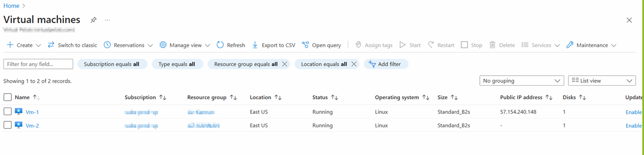Open the Vm-2 link
Viewport: 644px width, 155px height.
[32, 126]
